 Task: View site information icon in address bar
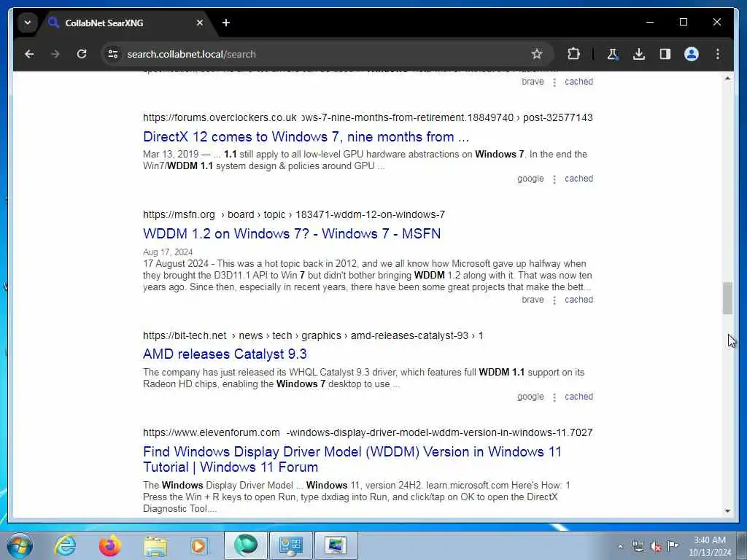pos(113,54)
